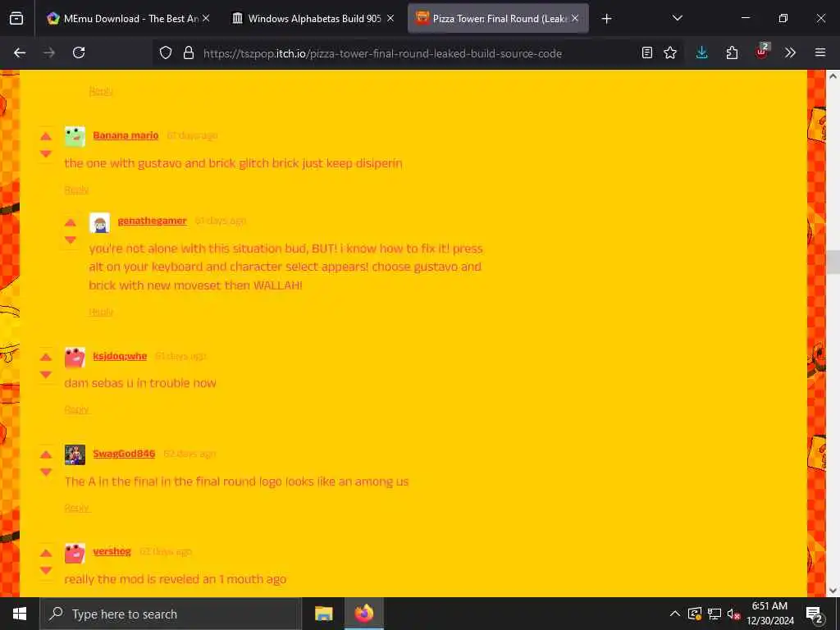Open the Windows Start menu
The width and height of the screenshot is (840, 630).
pos(20,614)
